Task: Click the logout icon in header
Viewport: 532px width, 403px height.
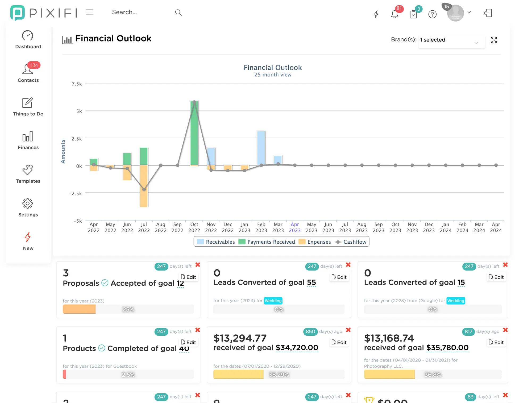Action: (x=488, y=13)
